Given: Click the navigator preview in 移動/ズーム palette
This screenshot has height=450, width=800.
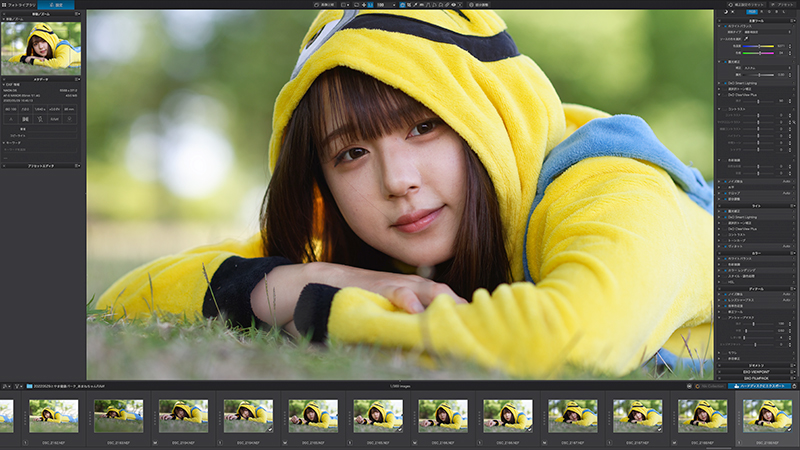Looking at the screenshot, I should coord(41,48).
